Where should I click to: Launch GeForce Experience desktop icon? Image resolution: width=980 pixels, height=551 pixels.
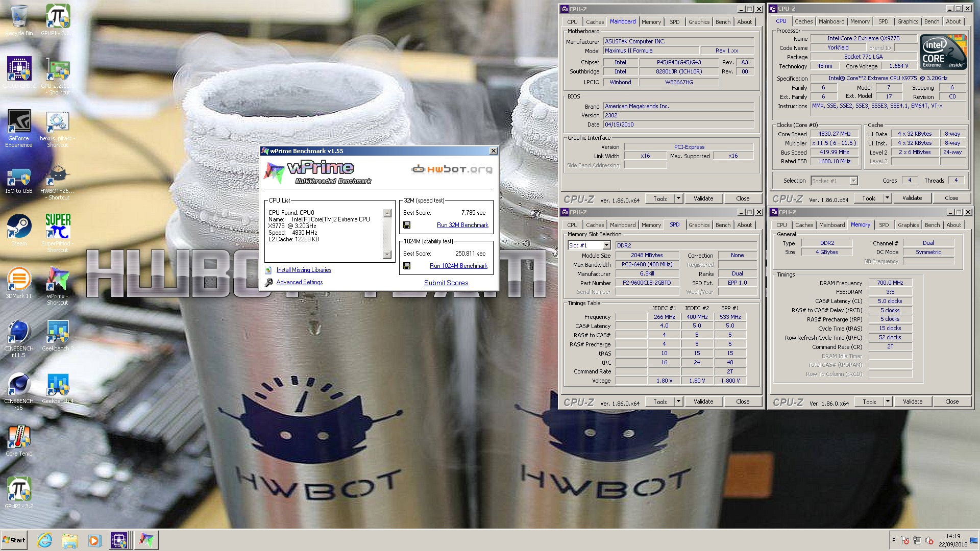click(19, 129)
